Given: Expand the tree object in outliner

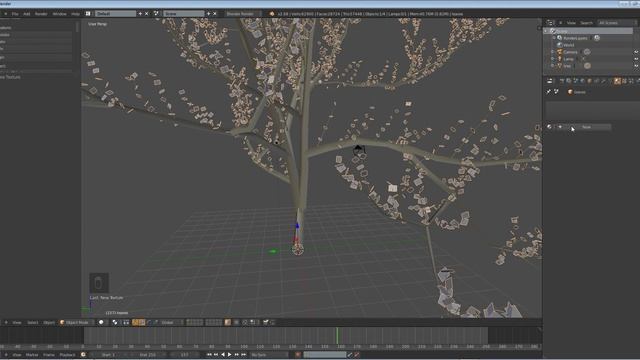Looking at the screenshot, I should (x=553, y=66).
